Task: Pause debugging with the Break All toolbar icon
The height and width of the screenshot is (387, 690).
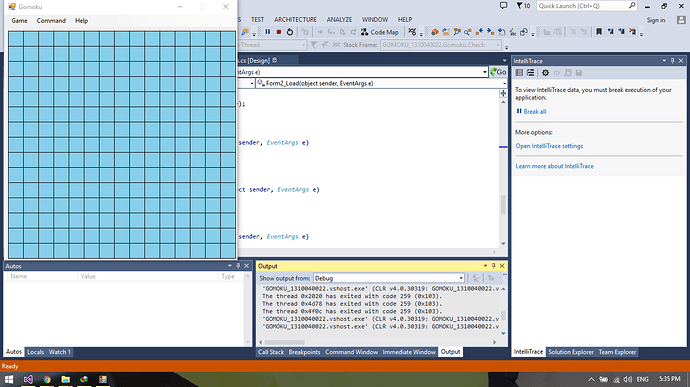Action: (x=268, y=32)
